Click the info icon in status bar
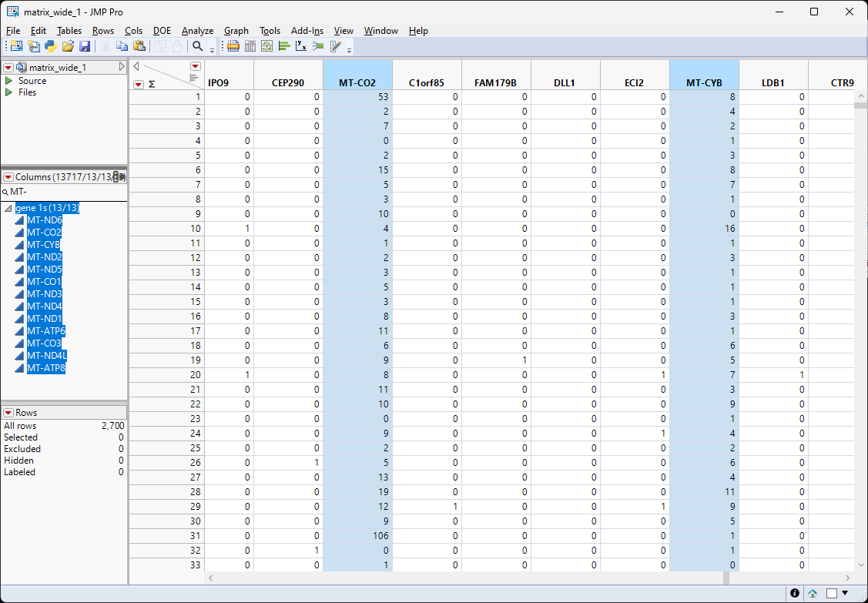The width and height of the screenshot is (868, 603). 795,593
